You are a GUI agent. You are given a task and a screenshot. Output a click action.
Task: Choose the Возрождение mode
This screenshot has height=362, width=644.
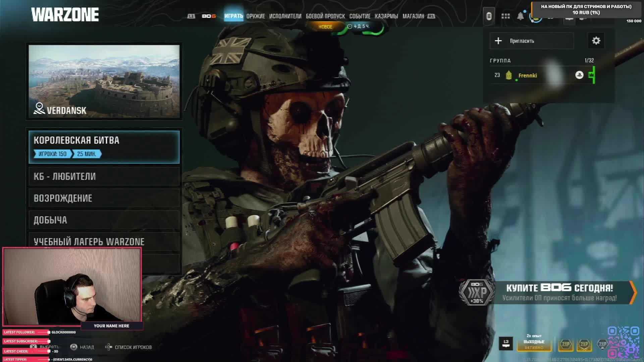(x=104, y=198)
